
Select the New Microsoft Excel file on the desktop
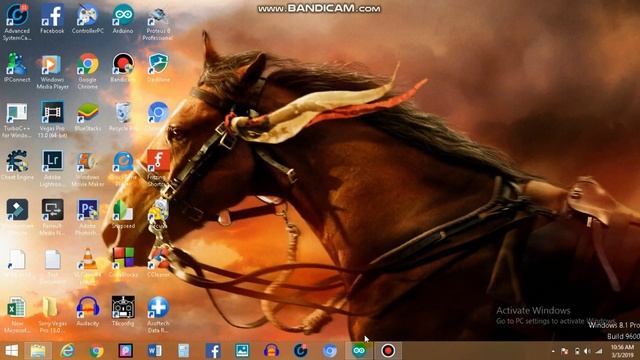17,314
